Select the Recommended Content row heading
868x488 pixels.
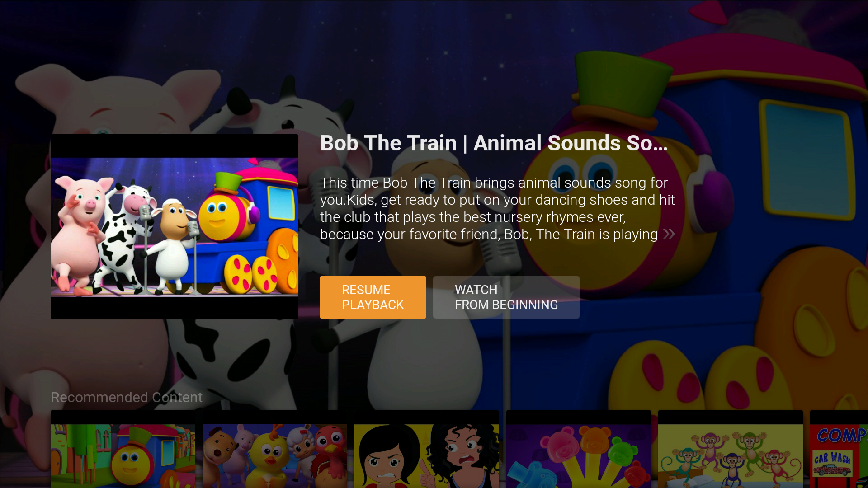point(127,397)
